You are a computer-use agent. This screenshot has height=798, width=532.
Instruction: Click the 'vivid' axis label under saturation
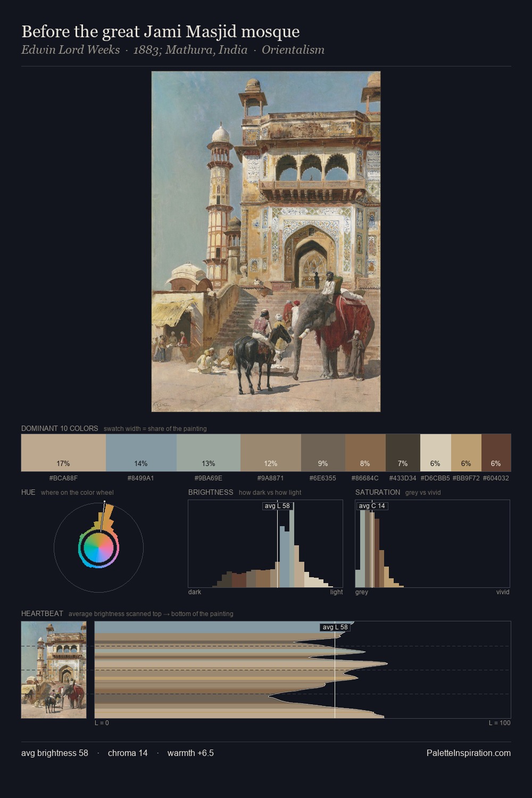click(503, 592)
